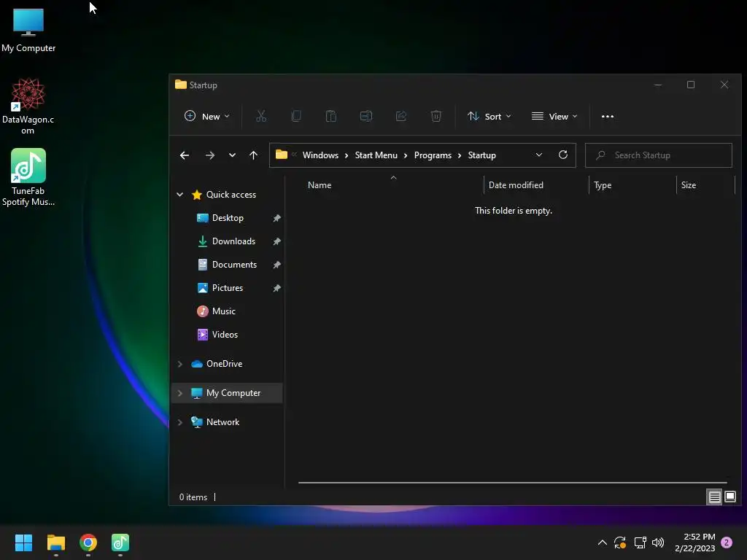Viewport: 747px width, 560px height.
Task: Open the View options dropdown
Action: click(x=554, y=116)
